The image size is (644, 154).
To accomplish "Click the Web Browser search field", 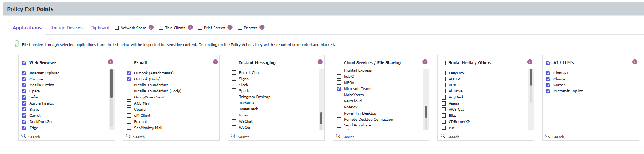I will pyautogui.click(x=67, y=136).
